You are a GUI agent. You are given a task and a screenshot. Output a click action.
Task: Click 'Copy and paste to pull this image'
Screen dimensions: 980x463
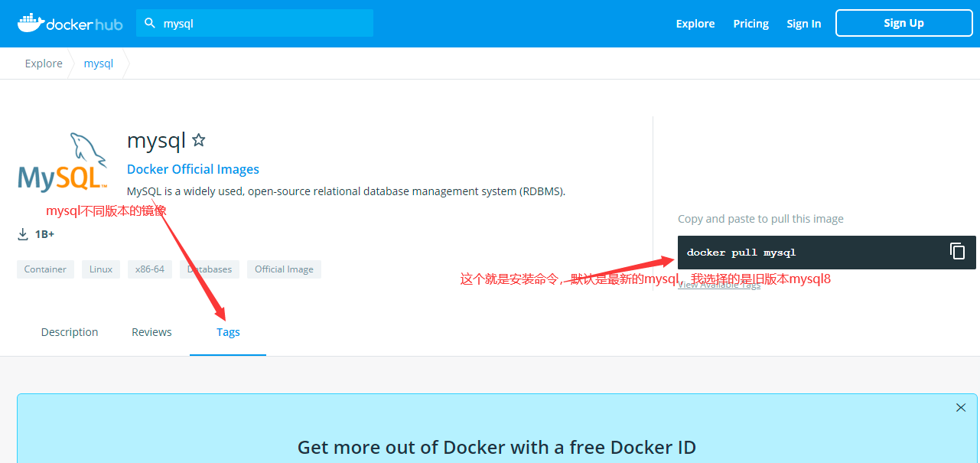(x=760, y=219)
